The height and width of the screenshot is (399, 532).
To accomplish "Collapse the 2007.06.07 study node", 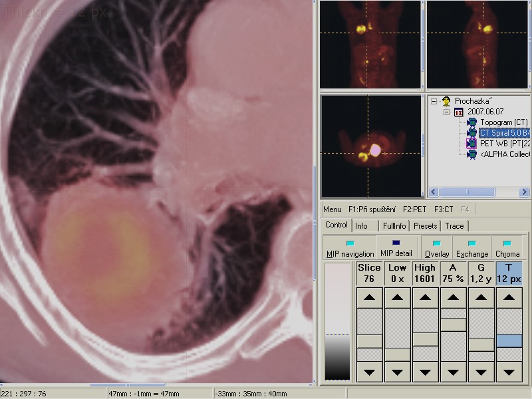I will pos(446,112).
